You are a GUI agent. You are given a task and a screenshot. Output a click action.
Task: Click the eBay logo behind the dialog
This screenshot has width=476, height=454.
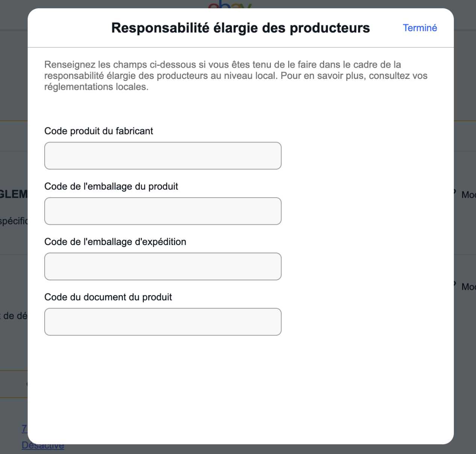click(x=230, y=5)
